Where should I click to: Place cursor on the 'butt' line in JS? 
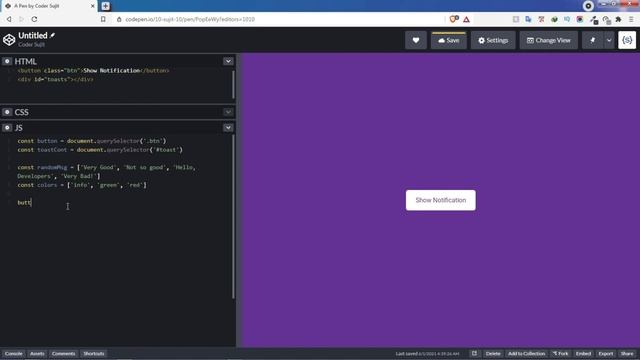(x=24, y=202)
